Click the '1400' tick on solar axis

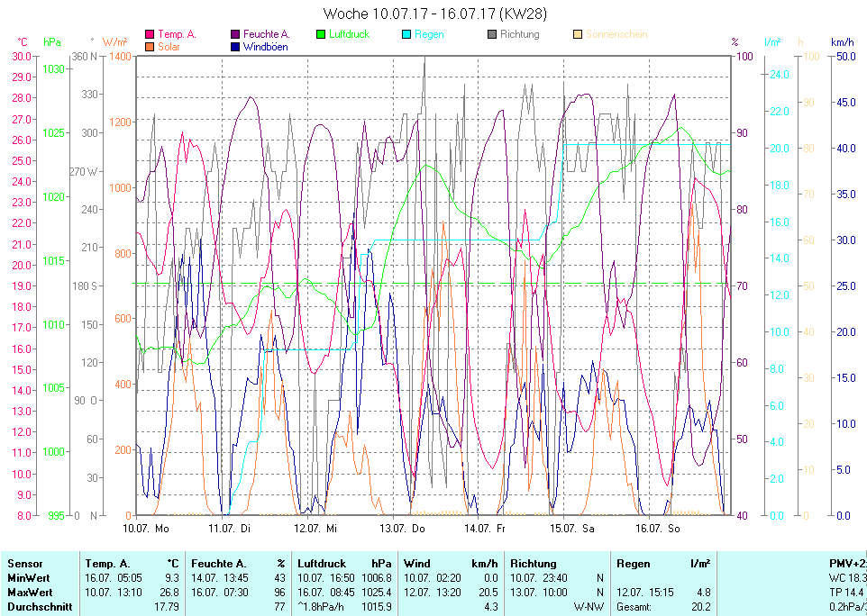coord(121,57)
